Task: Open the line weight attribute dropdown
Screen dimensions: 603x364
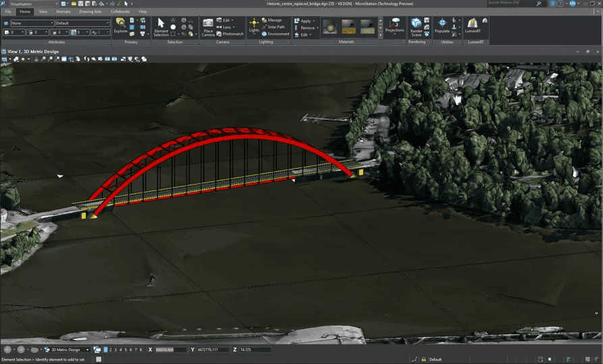Action: 59,32
